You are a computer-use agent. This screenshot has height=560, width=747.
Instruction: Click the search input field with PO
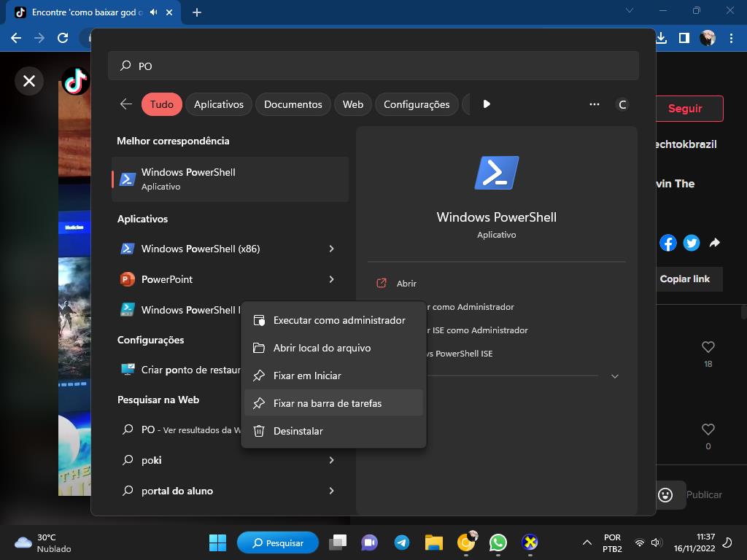(373, 66)
